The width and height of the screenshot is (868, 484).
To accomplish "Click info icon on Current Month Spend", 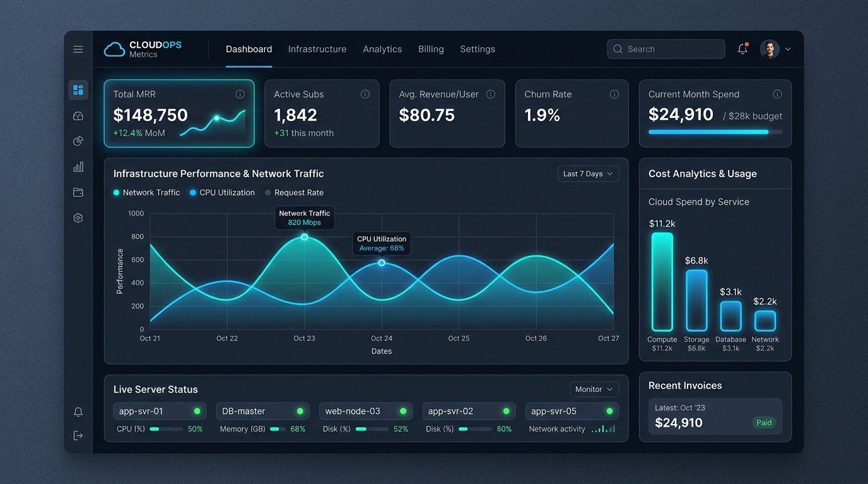I will 778,94.
